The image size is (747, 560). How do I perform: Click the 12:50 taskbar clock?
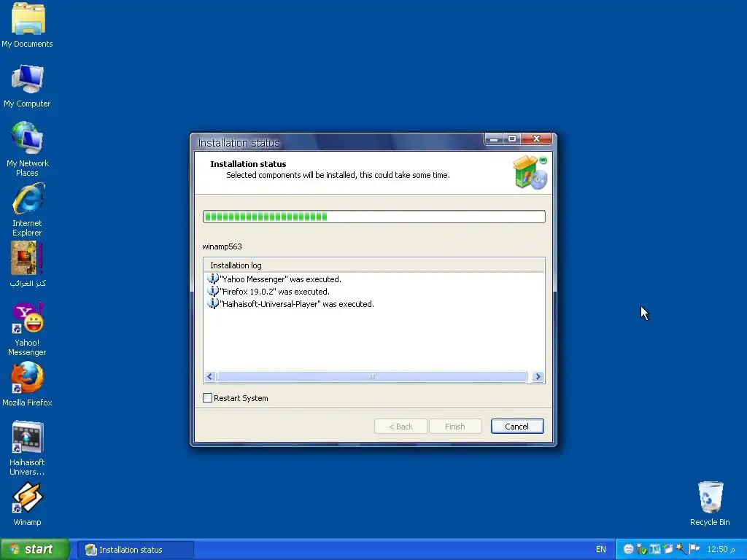click(721, 549)
